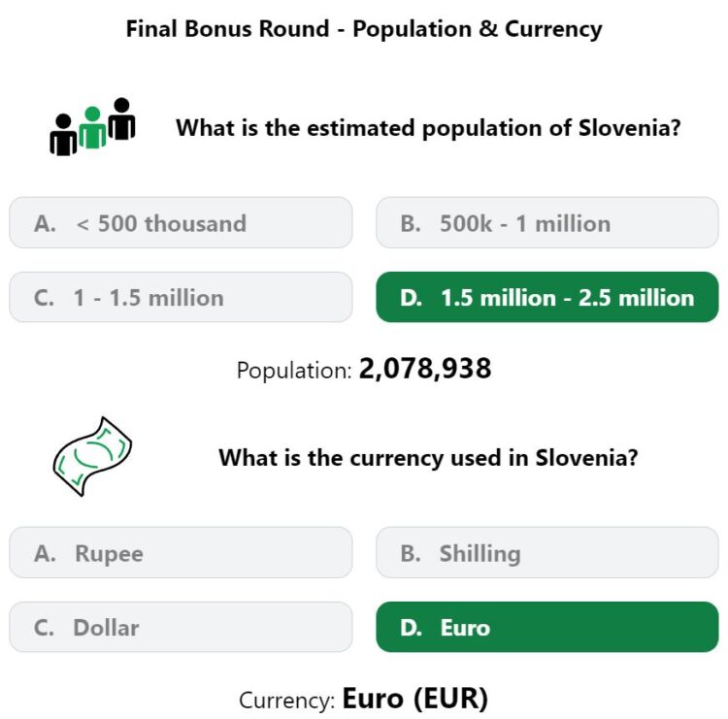Screen dimensions: 728x719
Task: Click the right black person figure
Action: pos(121,119)
